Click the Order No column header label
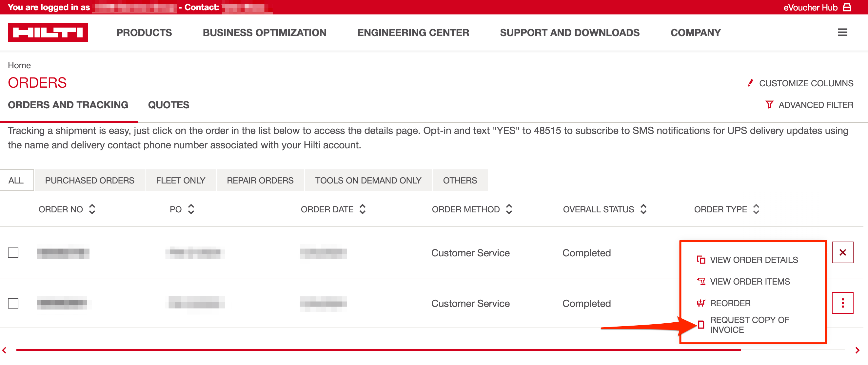The height and width of the screenshot is (365, 868). point(61,209)
